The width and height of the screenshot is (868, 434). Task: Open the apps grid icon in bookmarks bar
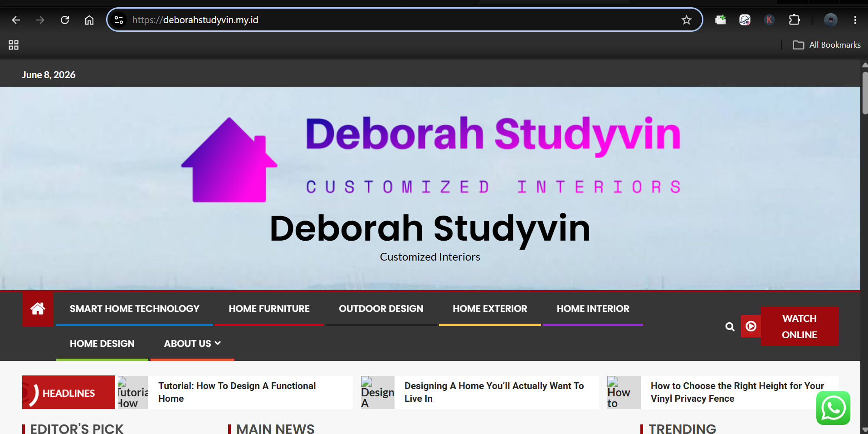tap(14, 45)
